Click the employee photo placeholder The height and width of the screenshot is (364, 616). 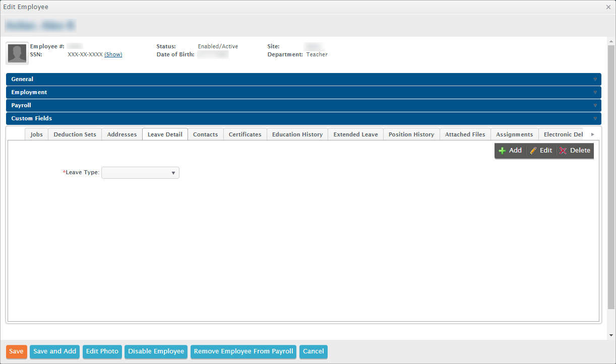point(17,53)
